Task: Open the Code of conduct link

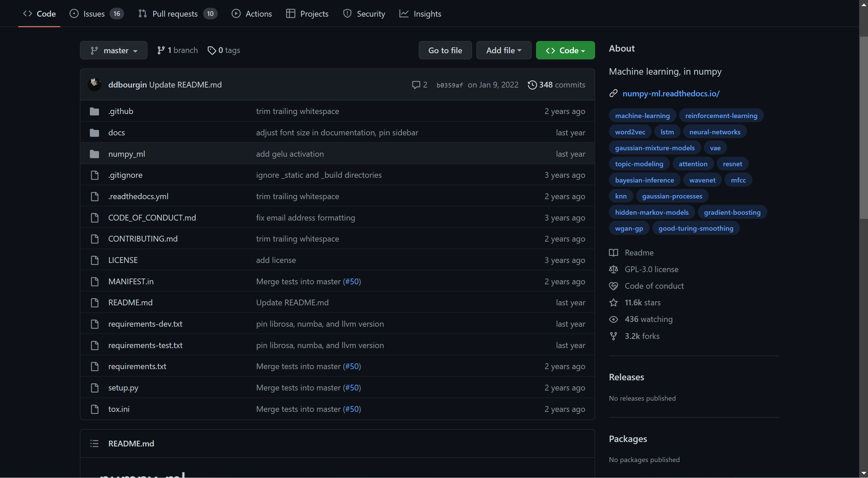Action: tap(646, 286)
